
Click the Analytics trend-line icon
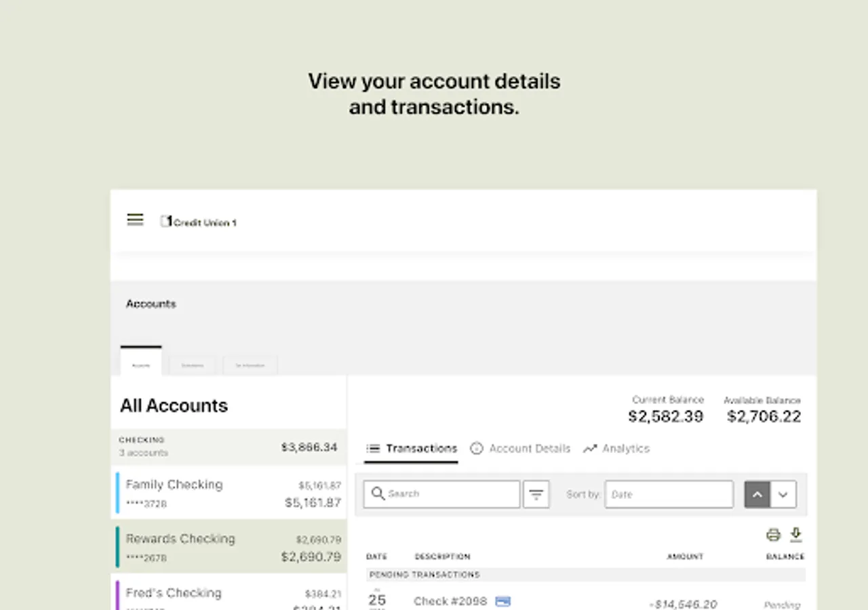coord(590,449)
